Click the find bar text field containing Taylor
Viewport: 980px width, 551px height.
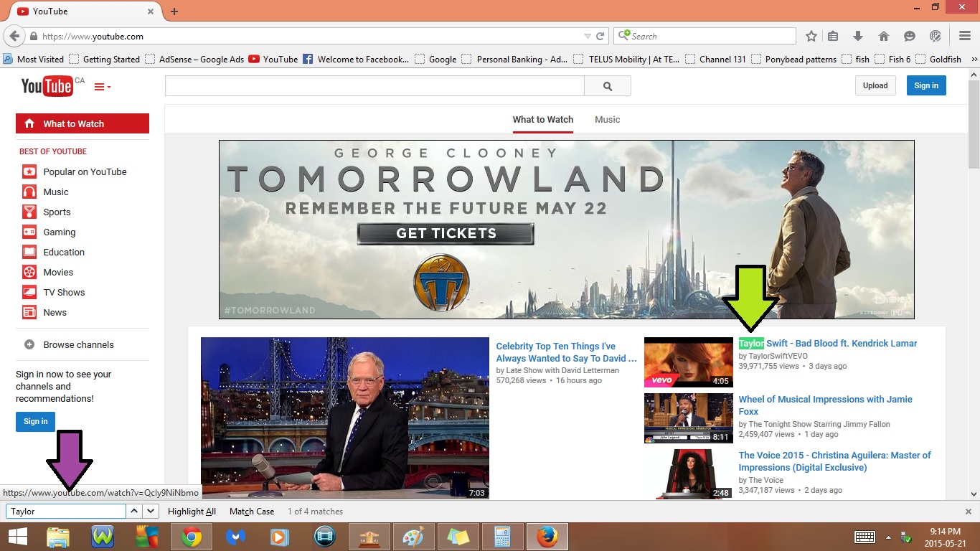pyautogui.click(x=66, y=512)
